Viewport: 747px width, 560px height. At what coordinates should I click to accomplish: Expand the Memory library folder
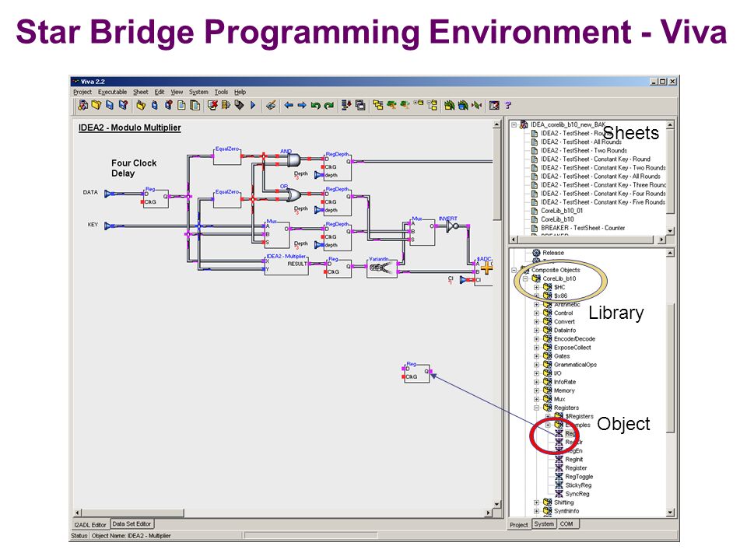[x=536, y=390]
